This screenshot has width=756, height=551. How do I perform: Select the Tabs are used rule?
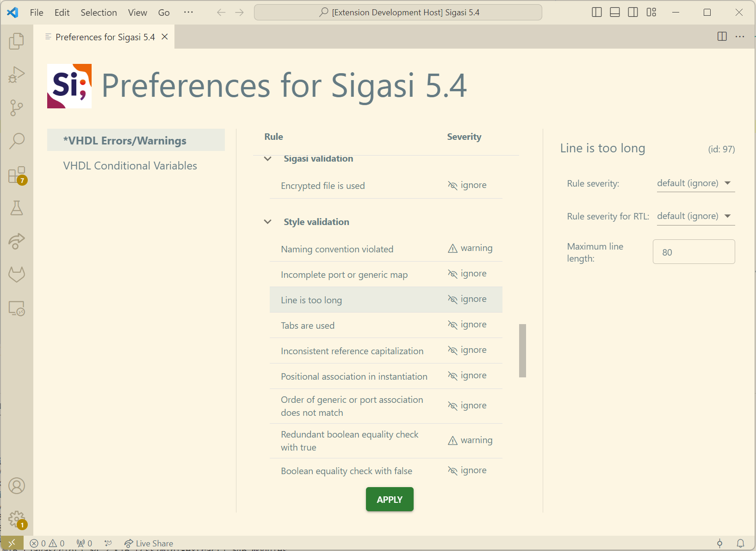pyautogui.click(x=386, y=326)
